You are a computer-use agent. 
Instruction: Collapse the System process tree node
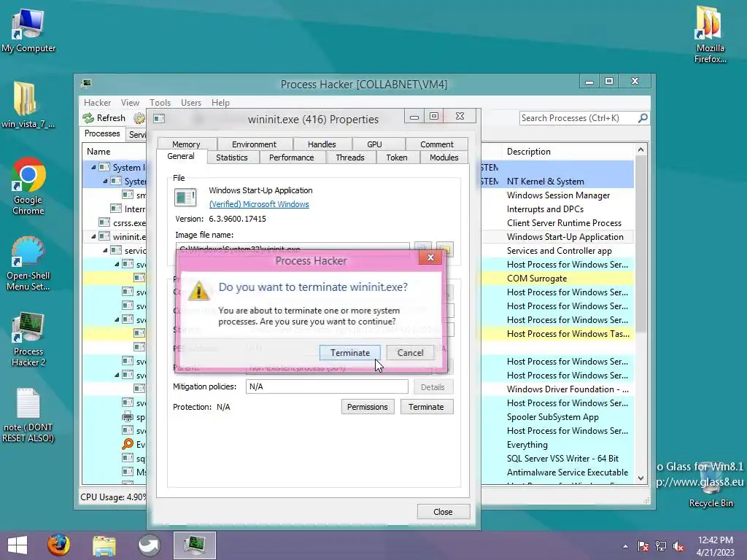(105, 181)
